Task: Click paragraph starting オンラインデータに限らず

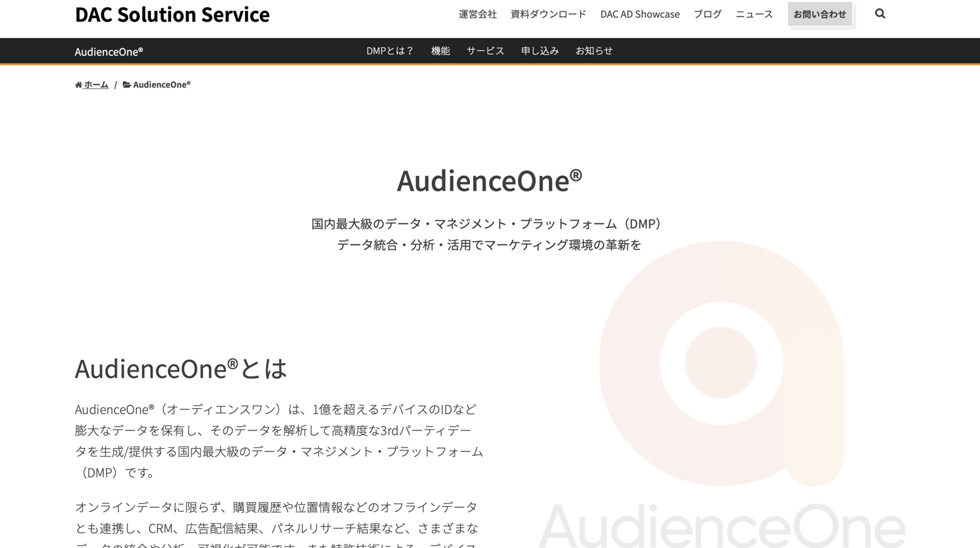Action: [277, 524]
